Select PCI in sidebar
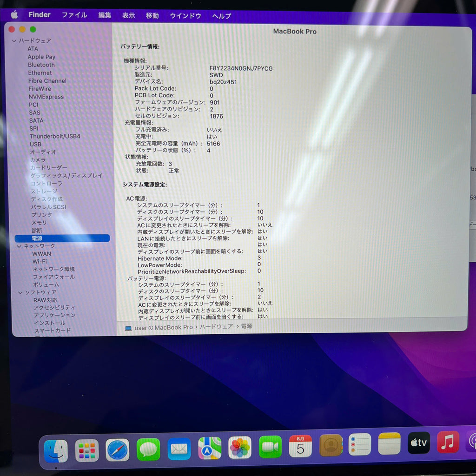The image size is (476, 476). pos(33,105)
